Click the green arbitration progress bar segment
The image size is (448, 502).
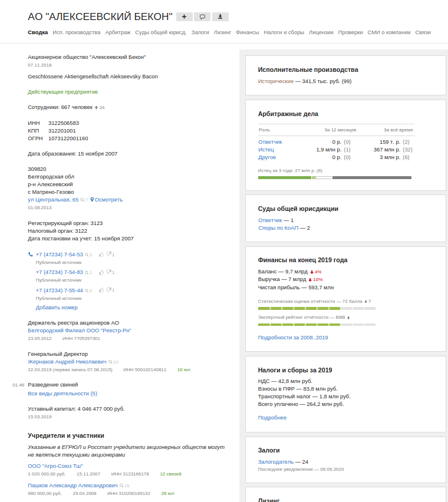tap(284, 177)
